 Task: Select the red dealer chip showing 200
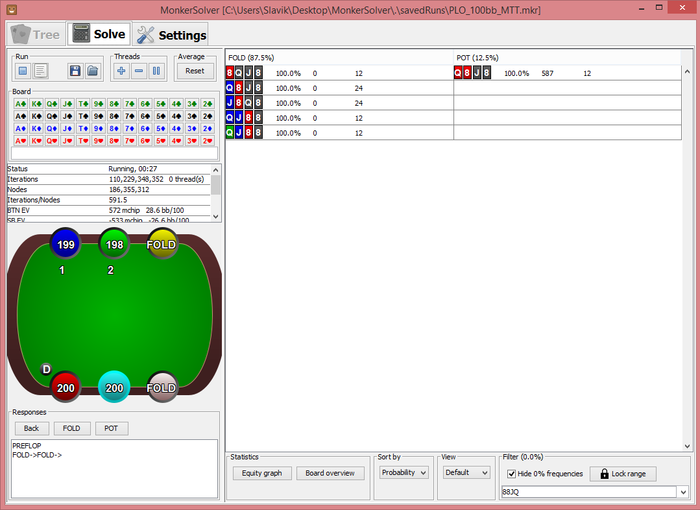[65, 387]
